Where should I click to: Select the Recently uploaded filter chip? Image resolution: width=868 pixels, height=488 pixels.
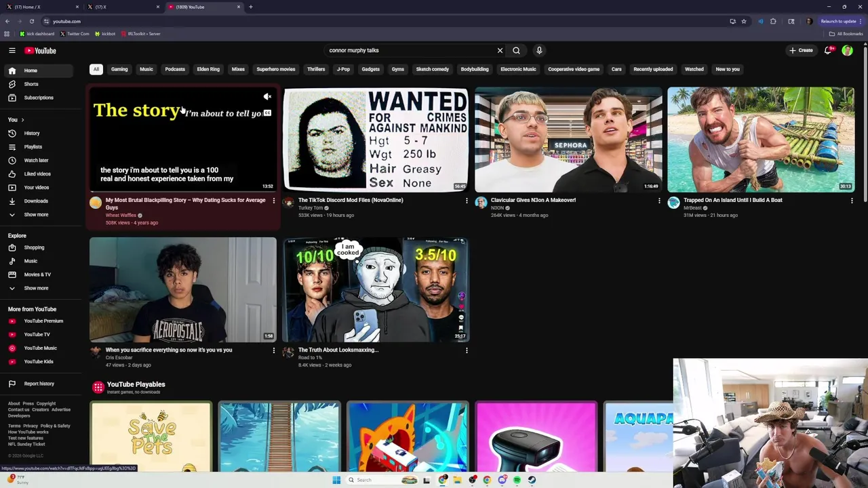tap(653, 69)
